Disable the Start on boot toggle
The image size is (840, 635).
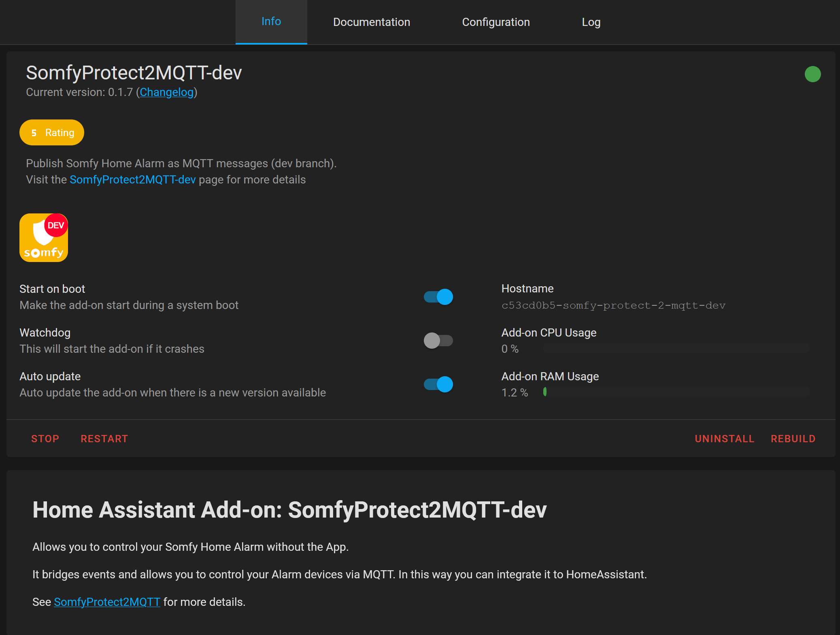coord(438,297)
